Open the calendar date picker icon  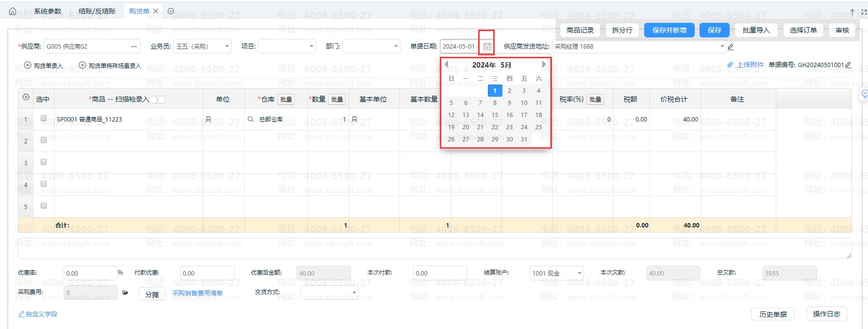point(487,47)
